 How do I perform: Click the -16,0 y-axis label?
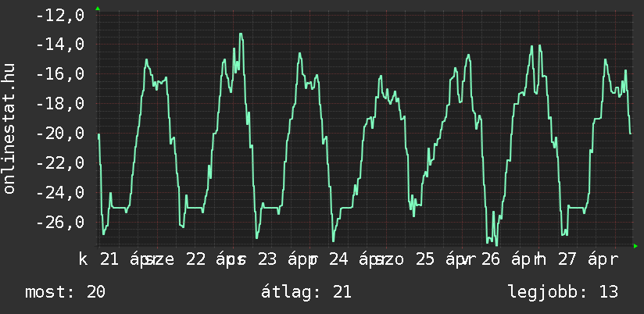[x=60, y=74]
